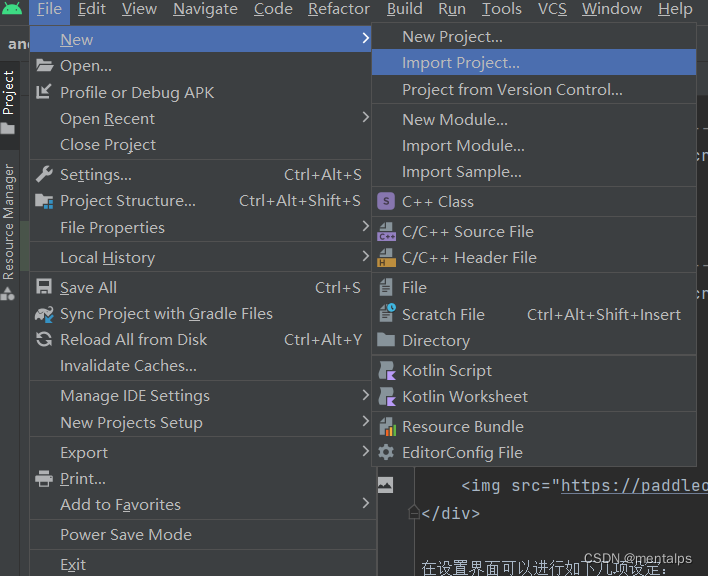This screenshot has width=708, height=576.
Task: Open the Refactor menu
Action: tap(339, 9)
